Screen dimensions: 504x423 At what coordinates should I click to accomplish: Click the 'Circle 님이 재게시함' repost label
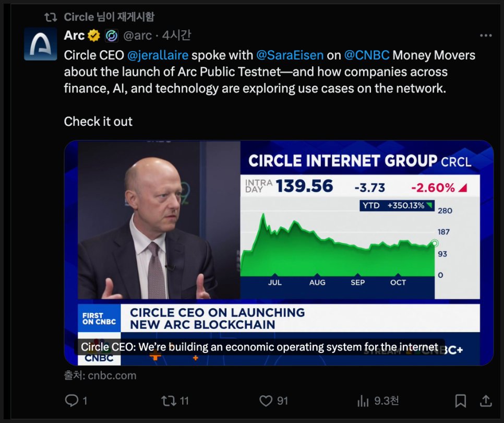pos(109,17)
